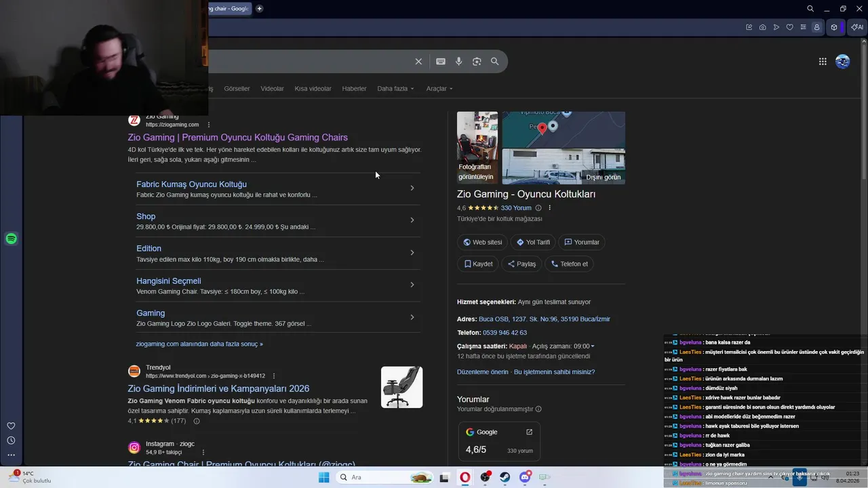The width and height of the screenshot is (868, 488).
Task: Click phone number 0539 946 42 63
Action: click(505, 333)
